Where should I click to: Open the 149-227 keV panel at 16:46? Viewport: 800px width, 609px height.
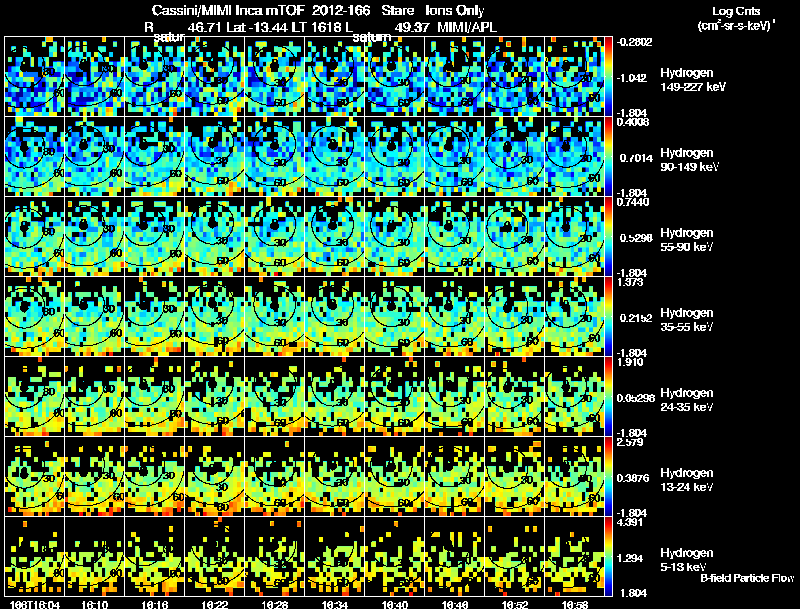coord(455,76)
